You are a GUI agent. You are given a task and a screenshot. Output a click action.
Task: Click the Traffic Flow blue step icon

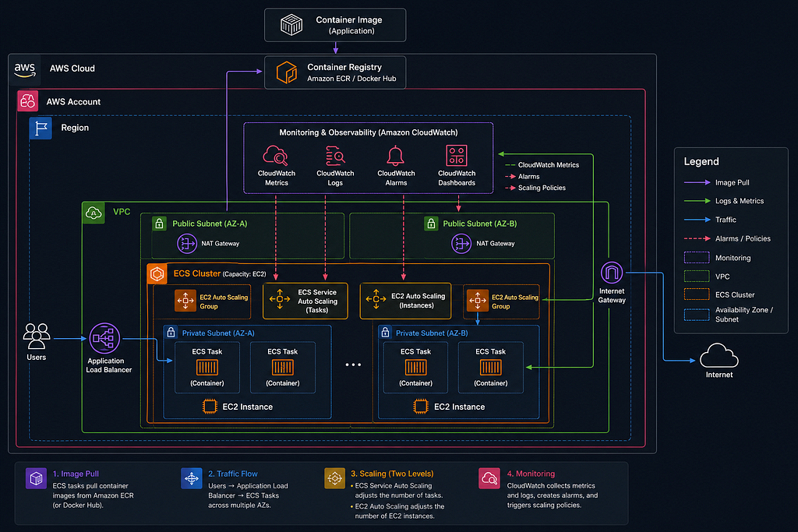[x=192, y=478]
